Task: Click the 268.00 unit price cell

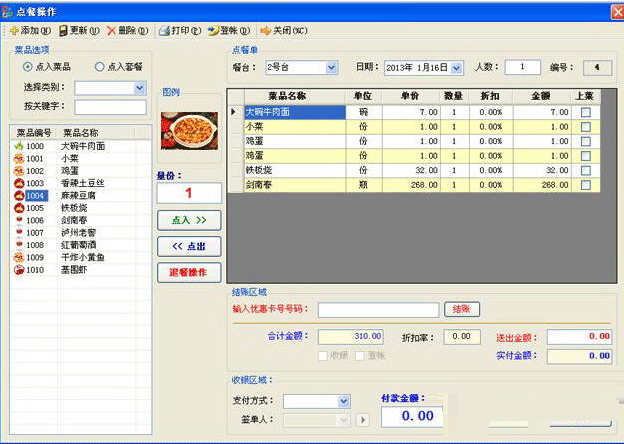Action: pos(411,185)
